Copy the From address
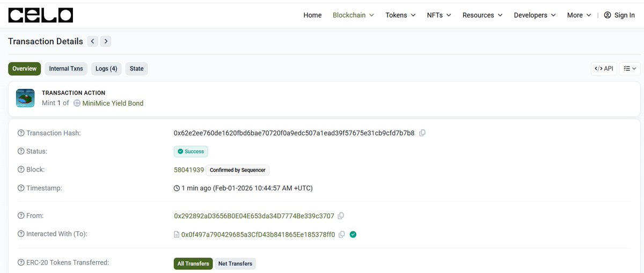This screenshot has height=273, width=644. pyautogui.click(x=341, y=216)
